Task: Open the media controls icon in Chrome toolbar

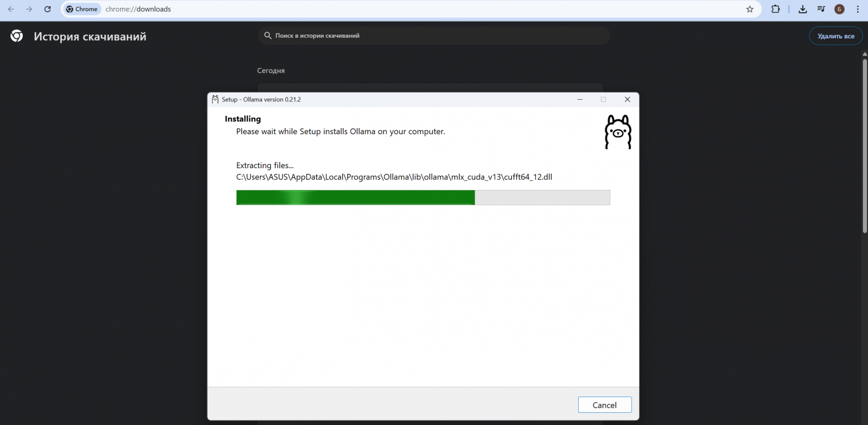Action: point(821,9)
